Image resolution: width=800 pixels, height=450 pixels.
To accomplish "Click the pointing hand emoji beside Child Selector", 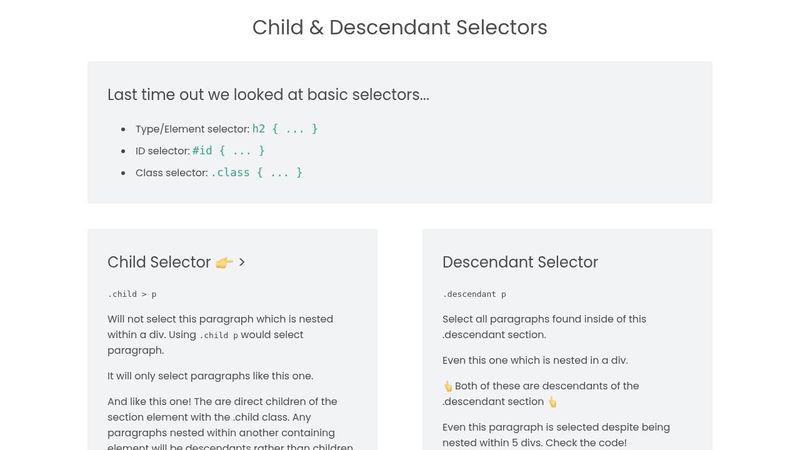I will pos(224,262).
